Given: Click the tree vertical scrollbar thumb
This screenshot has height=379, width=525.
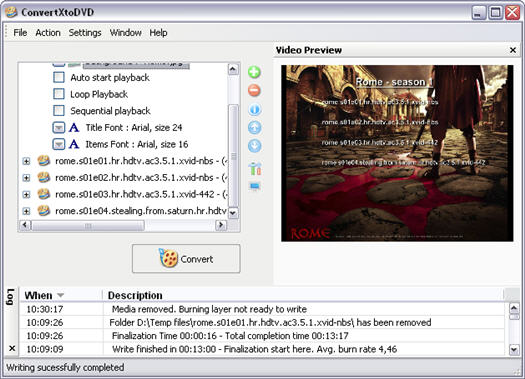Looking at the screenshot, I should point(233,156).
